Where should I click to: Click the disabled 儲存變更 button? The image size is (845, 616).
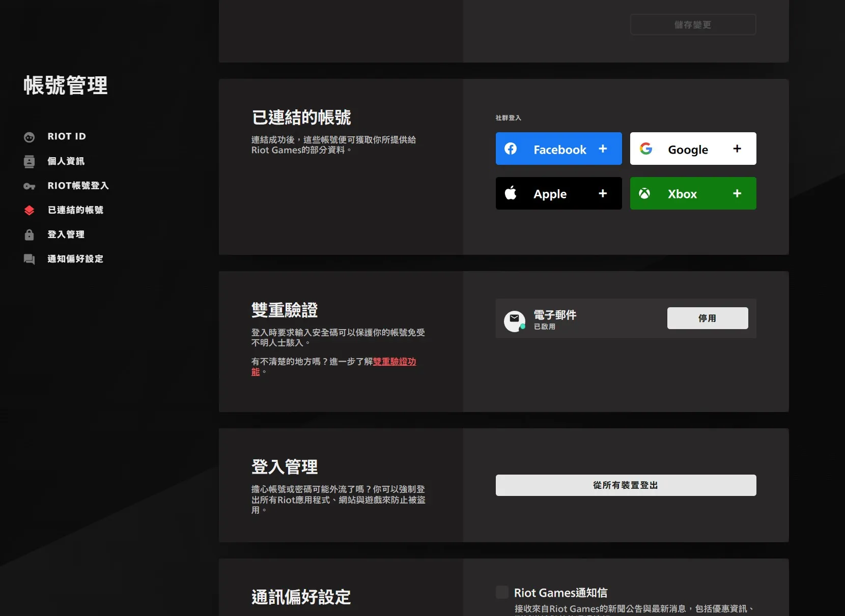pos(693,24)
